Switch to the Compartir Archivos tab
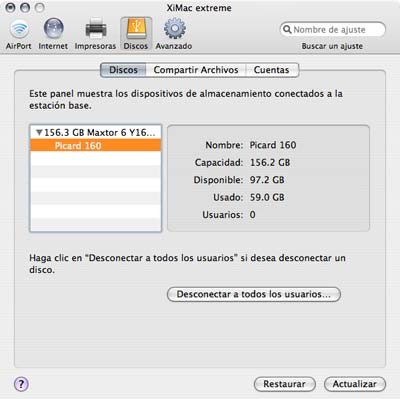This screenshot has width=400, height=399. coord(196,70)
